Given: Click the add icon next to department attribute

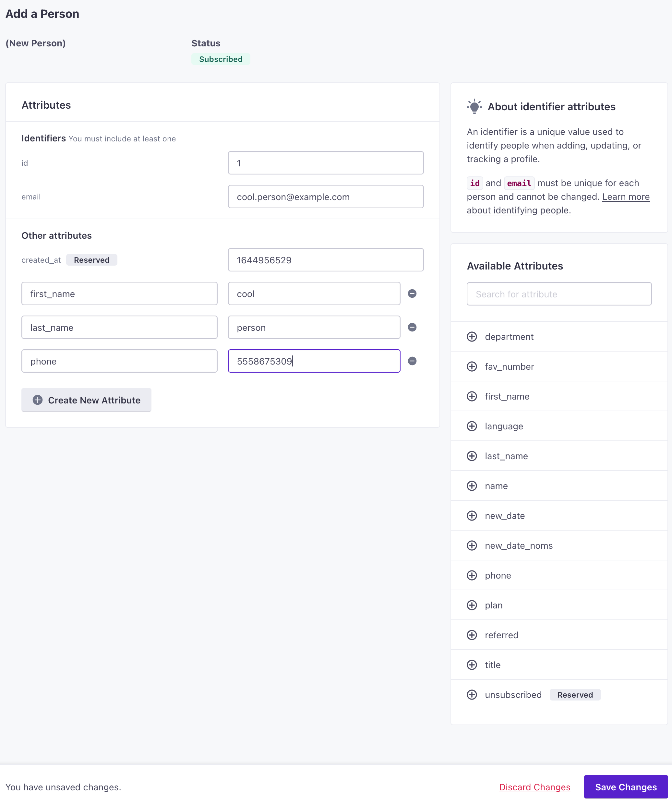Looking at the screenshot, I should pyautogui.click(x=472, y=336).
